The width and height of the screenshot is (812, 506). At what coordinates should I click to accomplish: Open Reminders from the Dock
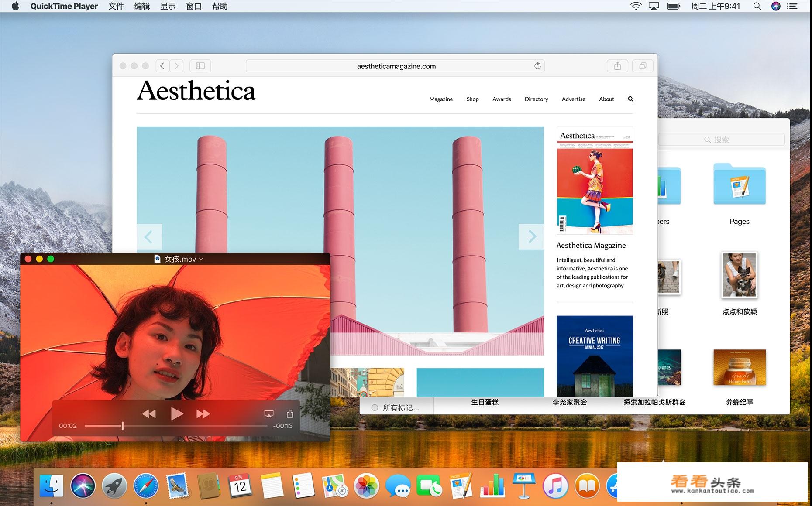click(x=303, y=485)
